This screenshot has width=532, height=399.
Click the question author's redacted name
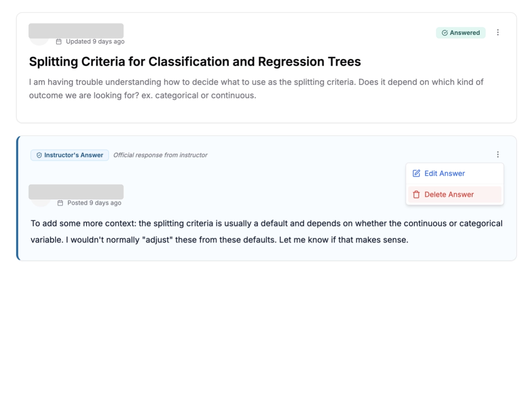pyautogui.click(x=76, y=31)
